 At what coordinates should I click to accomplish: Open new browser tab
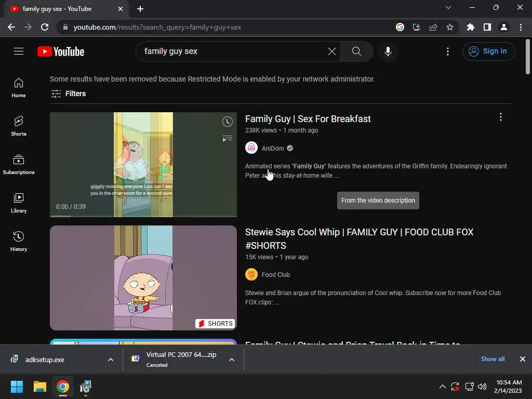click(140, 9)
